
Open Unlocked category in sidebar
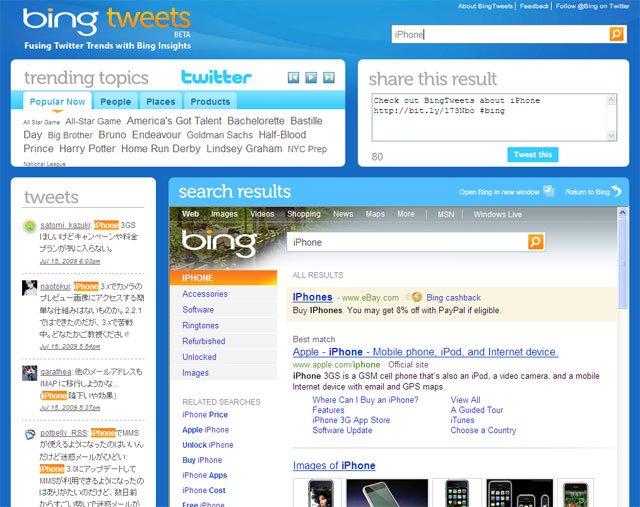click(x=199, y=357)
